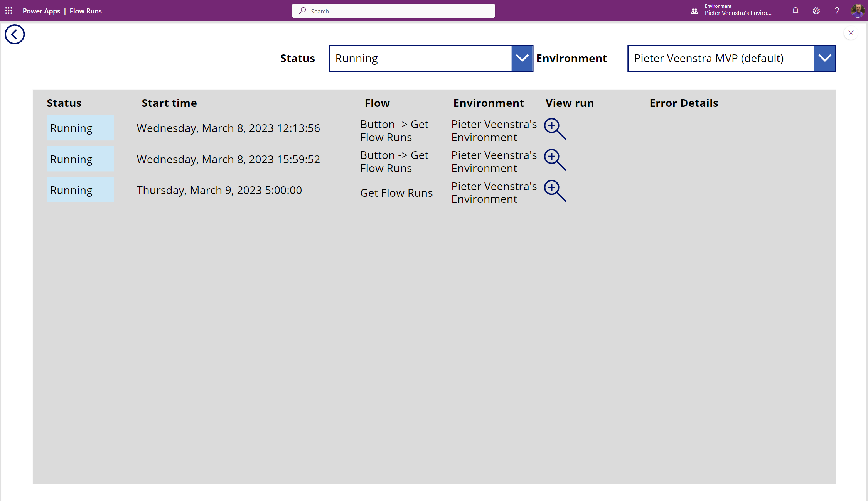Click the back arrow circle icon
The height and width of the screenshot is (501, 868).
(15, 35)
